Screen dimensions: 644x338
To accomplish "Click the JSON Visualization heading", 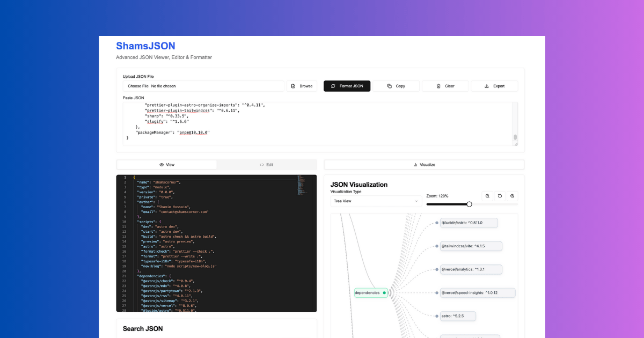I will (x=359, y=185).
